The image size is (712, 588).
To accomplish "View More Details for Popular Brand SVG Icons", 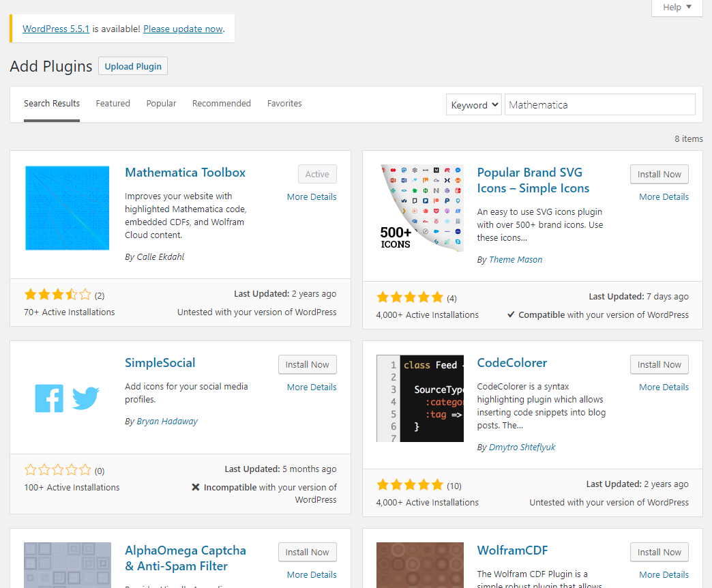I will coord(664,196).
